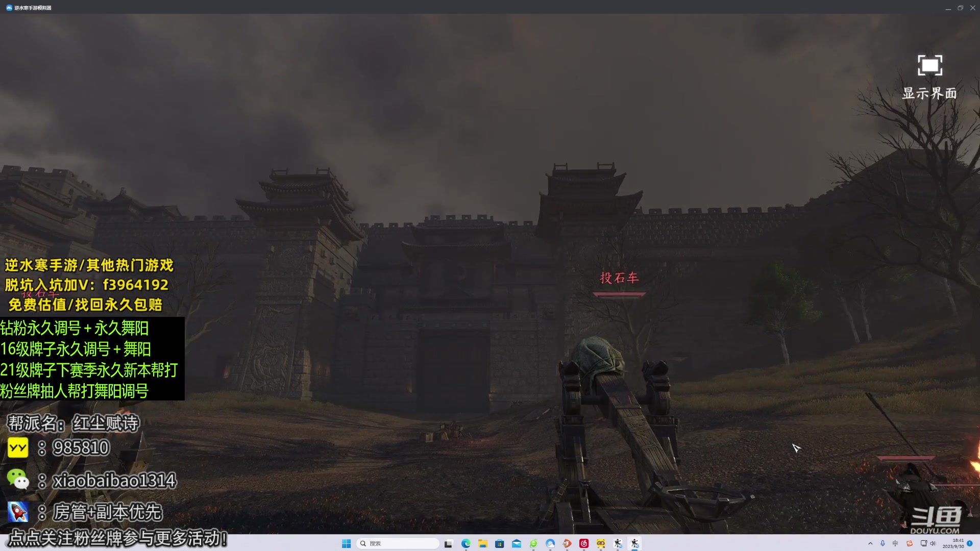Open Mail app from taskbar
This screenshot has width=980, height=551.
pyautogui.click(x=517, y=543)
